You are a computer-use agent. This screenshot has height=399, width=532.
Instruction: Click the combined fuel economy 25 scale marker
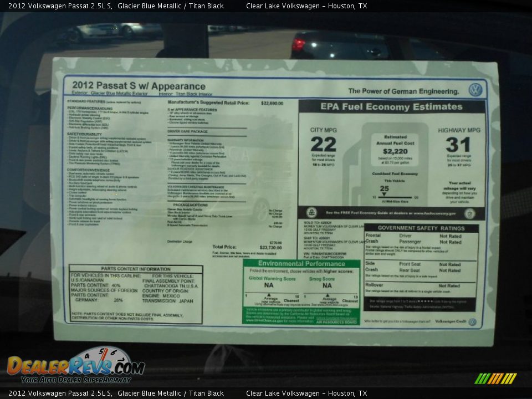tap(384, 195)
